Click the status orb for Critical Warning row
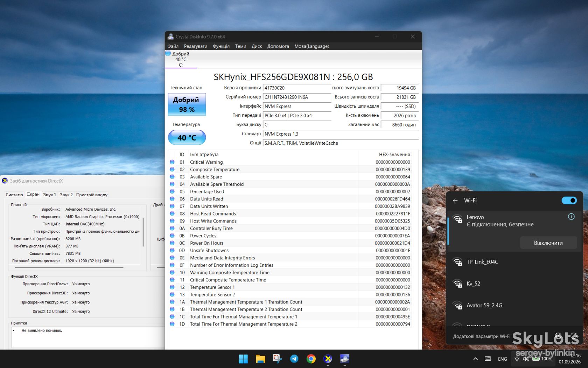This screenshot has height=368, width=588. 172,162
